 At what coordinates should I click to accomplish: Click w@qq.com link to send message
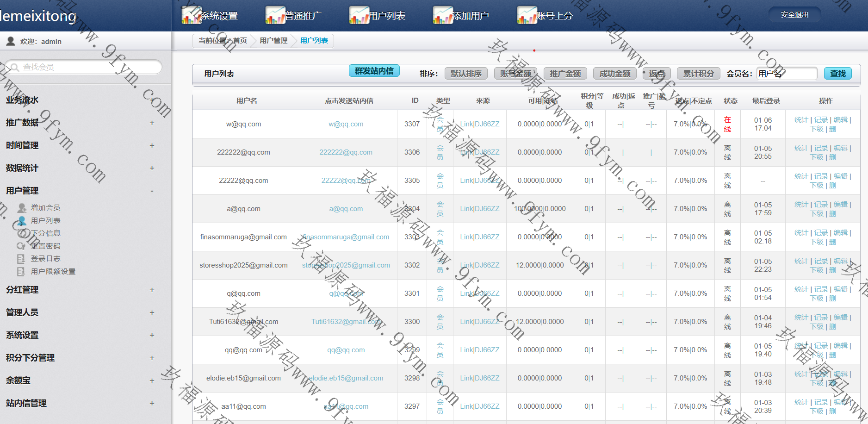point(346,124)
